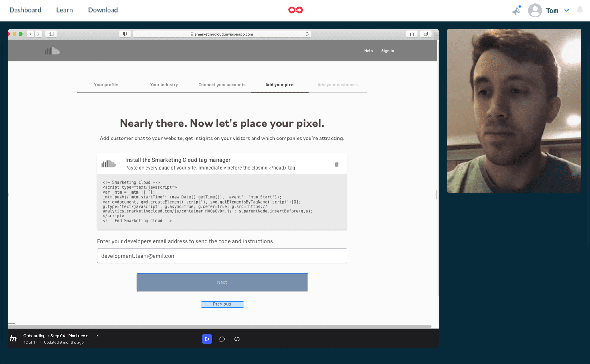Image resolution: width=590 pixels, height=364 pixels.
Task: Click the '12 of 14' screen counter
Action: coord(31,342)
